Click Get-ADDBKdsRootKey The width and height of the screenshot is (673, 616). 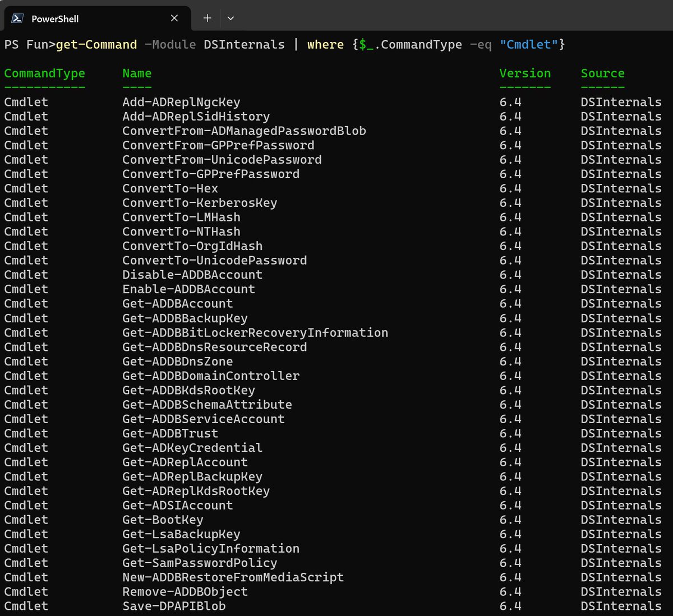tap(188, 390)
